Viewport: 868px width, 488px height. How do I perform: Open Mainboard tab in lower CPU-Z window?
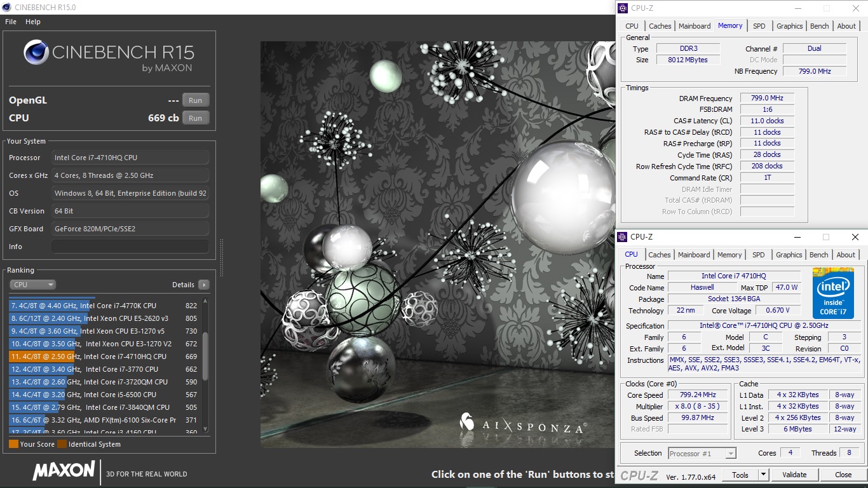(x=694, y=255)
